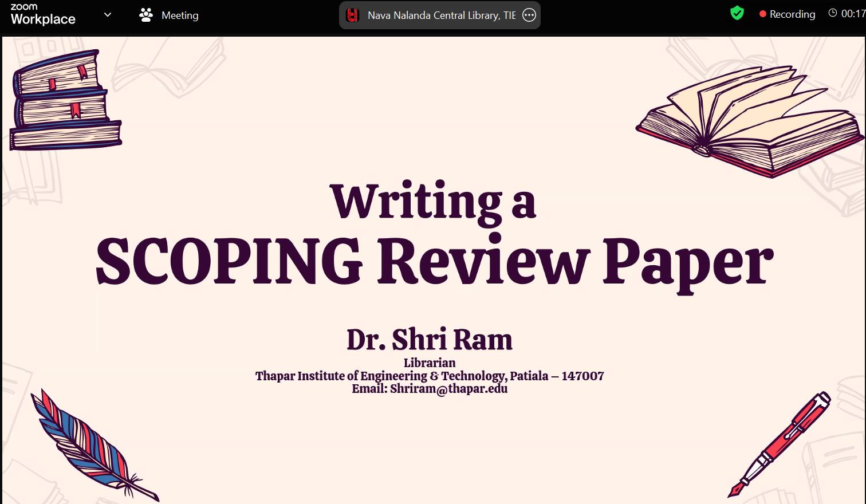The width and height of the screenshot is (866, 504).
Task: Click the stacked books illustration
Action: (65, 102)
